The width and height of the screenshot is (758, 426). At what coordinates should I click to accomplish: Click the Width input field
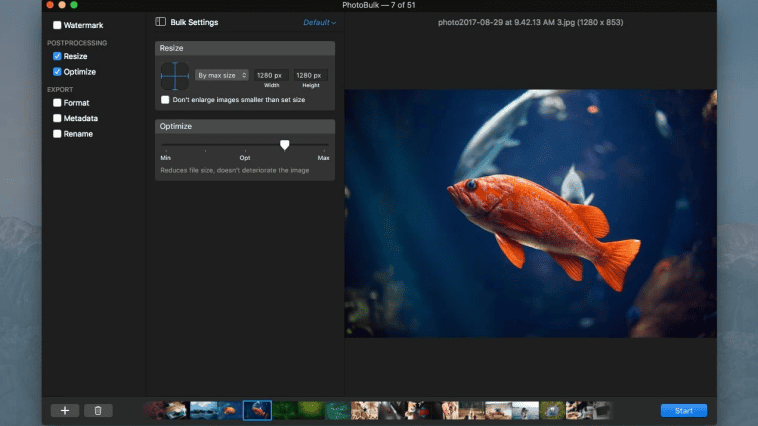click(269, 75)
